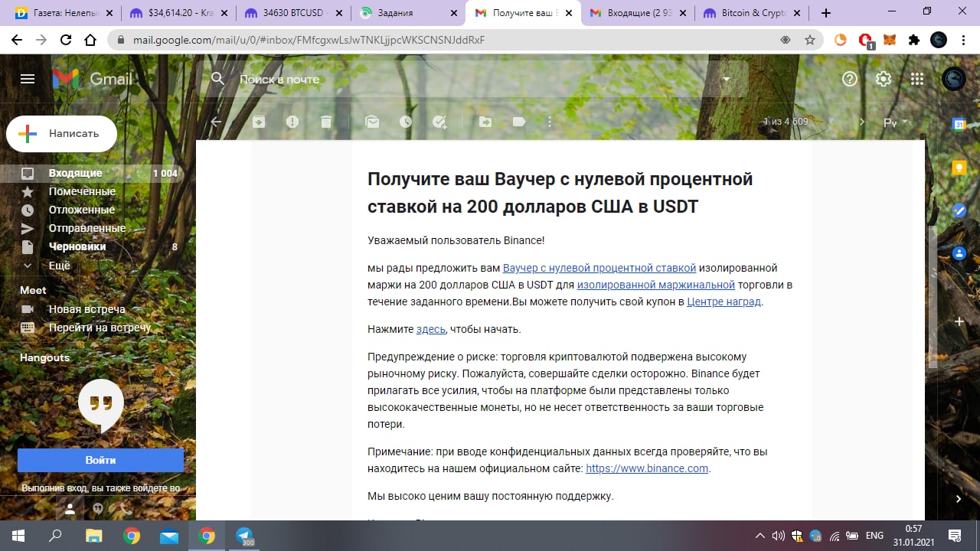Switch to the Задания tab

click(x=408, y=13)
